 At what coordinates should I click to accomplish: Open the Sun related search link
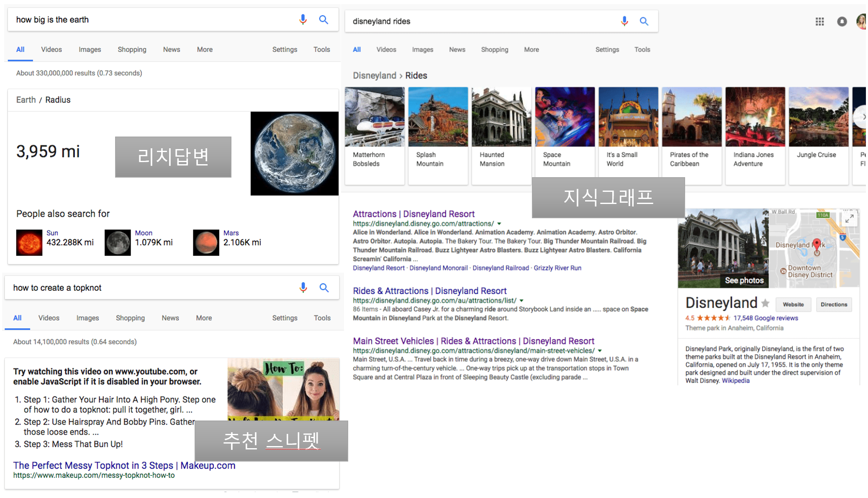[52, 233]
